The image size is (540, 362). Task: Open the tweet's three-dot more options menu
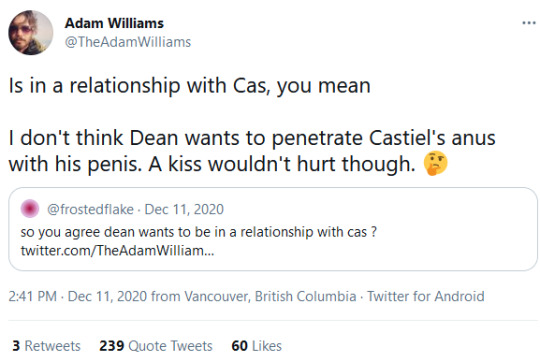click(x=529, y=23)
